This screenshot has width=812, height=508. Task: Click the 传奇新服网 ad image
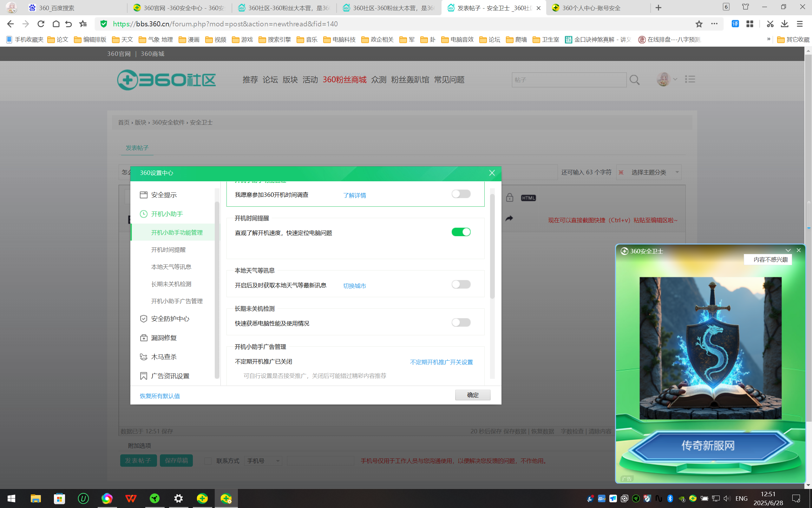pyautogui.click(x=710, y=348)
